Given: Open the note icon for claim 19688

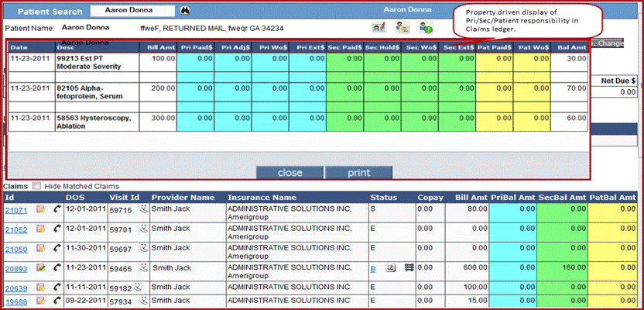Looking at the screenshot, I should click(40, 301).
